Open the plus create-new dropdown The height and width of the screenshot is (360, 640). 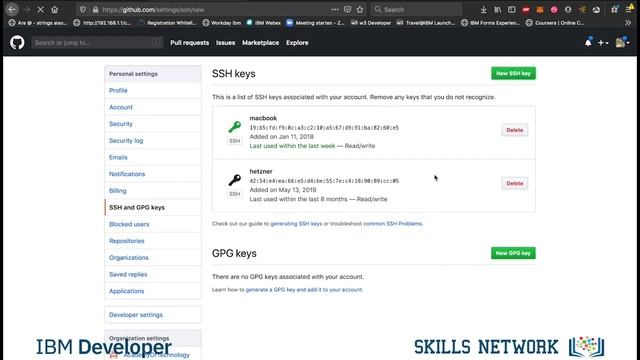pos(603,42)
